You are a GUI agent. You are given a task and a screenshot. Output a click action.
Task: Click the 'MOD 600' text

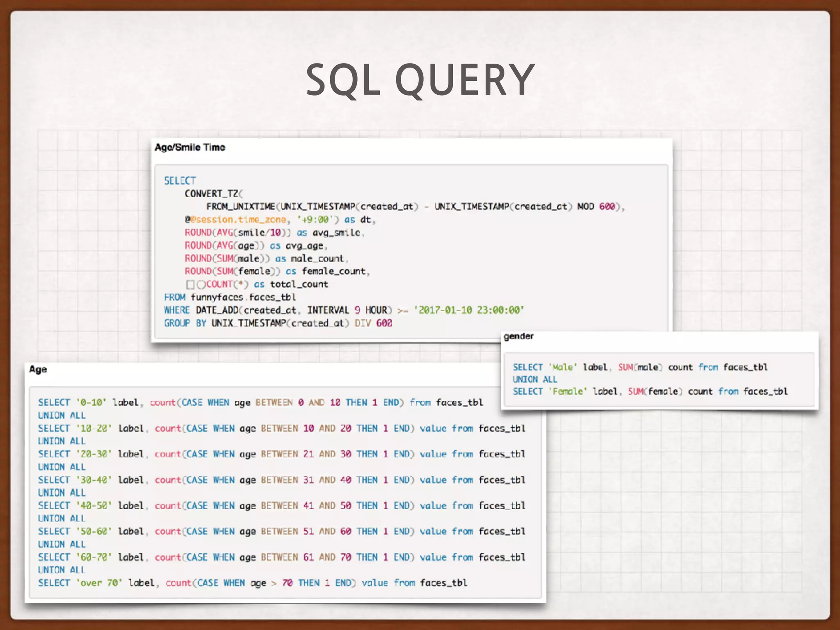[596, 206]
